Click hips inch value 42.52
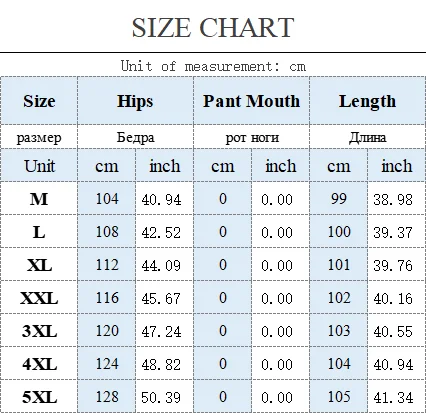 point(161,232)
